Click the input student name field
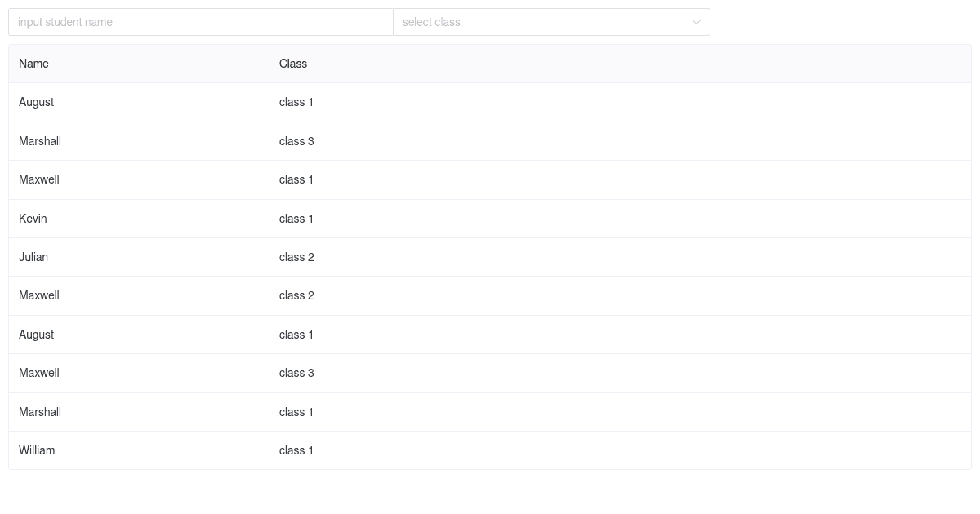This screenshot has width=980, height=514. click(x=200, y=22)
